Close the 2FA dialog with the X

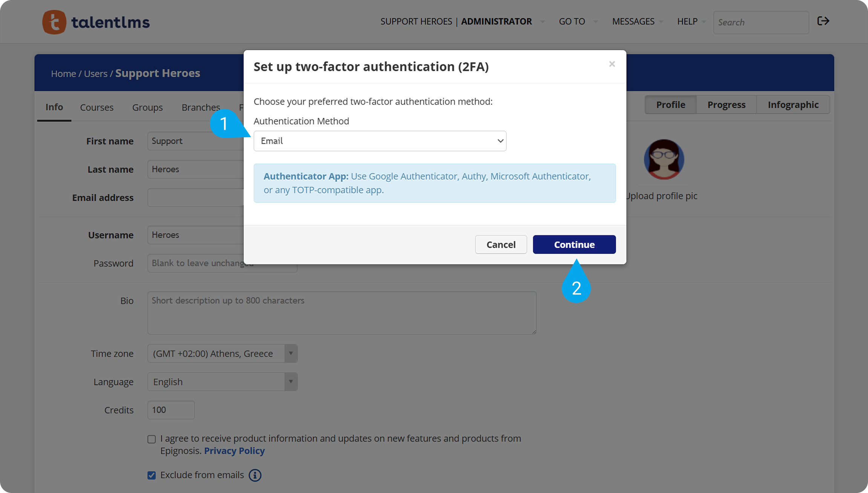pos(612,64)
